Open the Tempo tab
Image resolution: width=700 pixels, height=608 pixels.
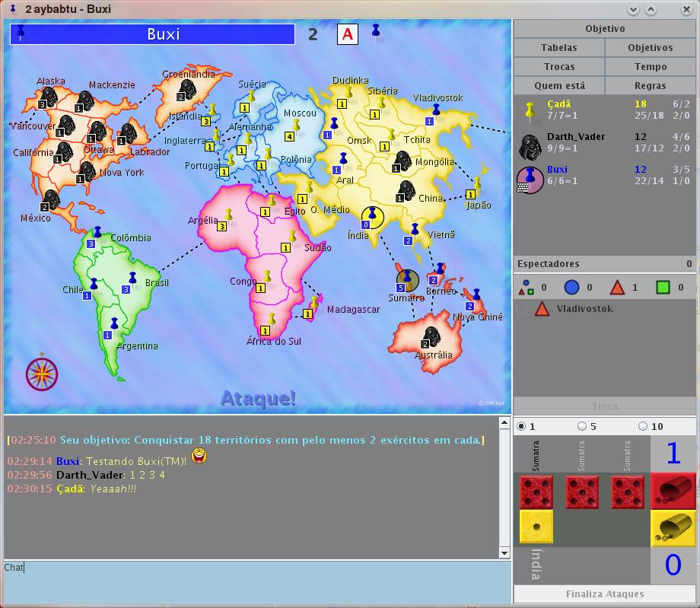click(x=650, y=67)
